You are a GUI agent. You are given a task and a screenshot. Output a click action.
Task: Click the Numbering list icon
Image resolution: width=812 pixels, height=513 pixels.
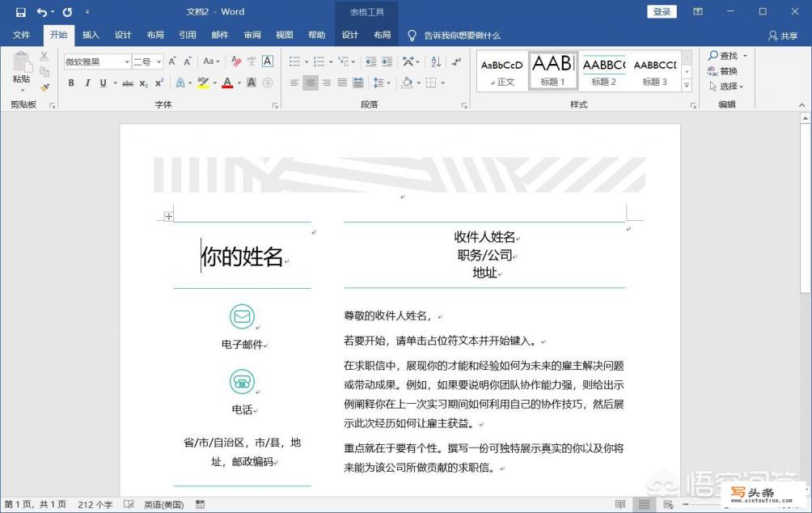coord(319,61)
